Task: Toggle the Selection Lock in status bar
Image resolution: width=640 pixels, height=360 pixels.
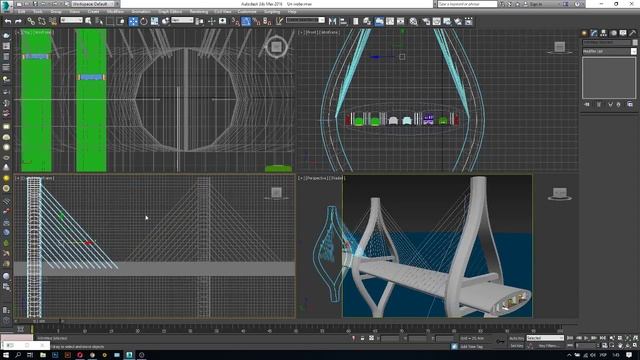Action: 362,338
